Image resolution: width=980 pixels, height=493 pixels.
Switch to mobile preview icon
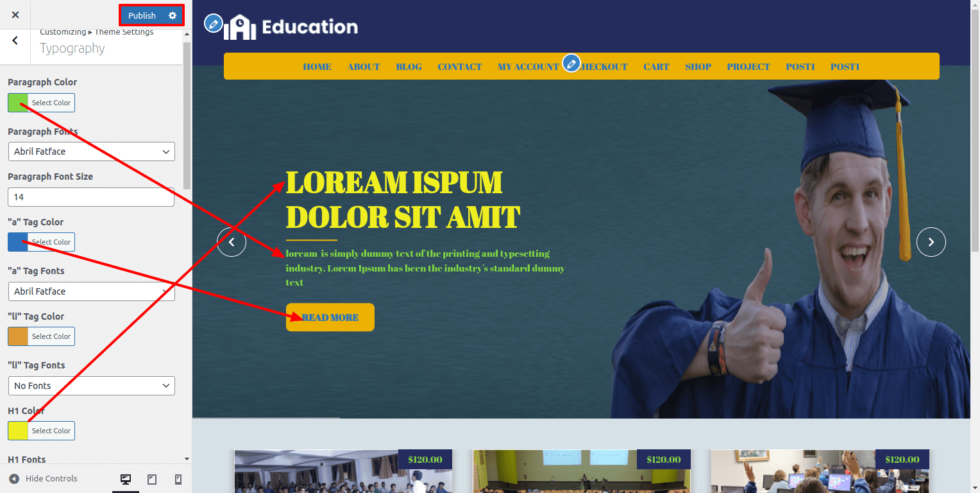(x=178, y=479)
